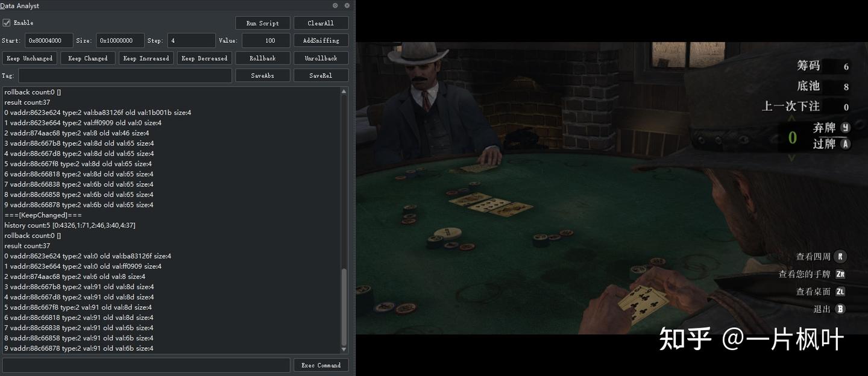
Task: Click the 上一次下注 last bet label
Action: click(791, 106)
